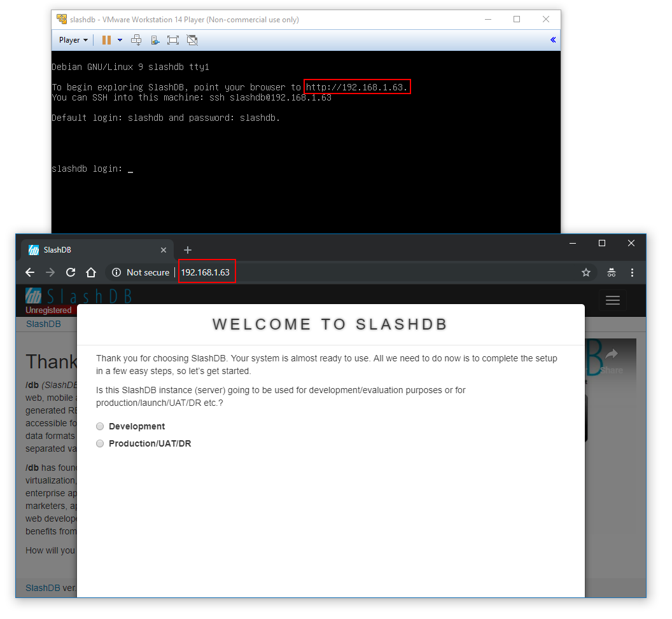Select the Development radio option
The image size is (672, 619).
100,426
